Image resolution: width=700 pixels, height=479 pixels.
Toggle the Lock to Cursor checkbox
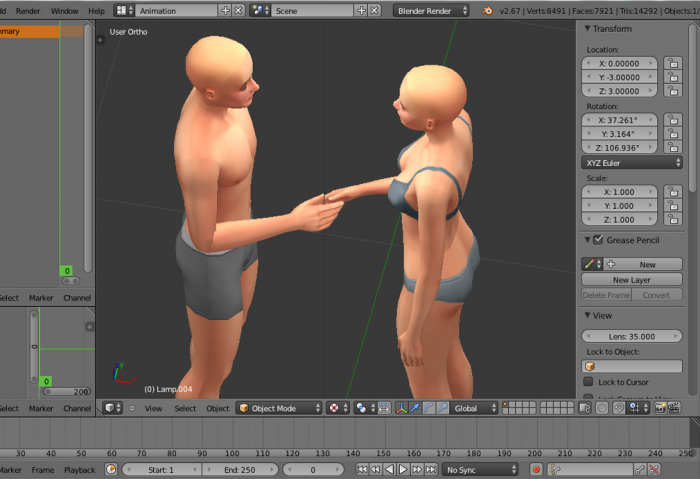589,382
